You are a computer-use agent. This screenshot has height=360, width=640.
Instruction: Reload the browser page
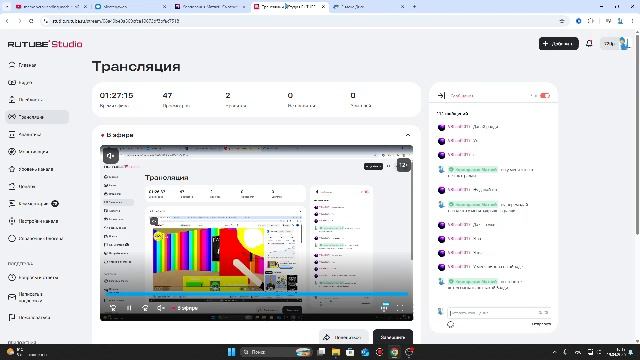[31, 21]
